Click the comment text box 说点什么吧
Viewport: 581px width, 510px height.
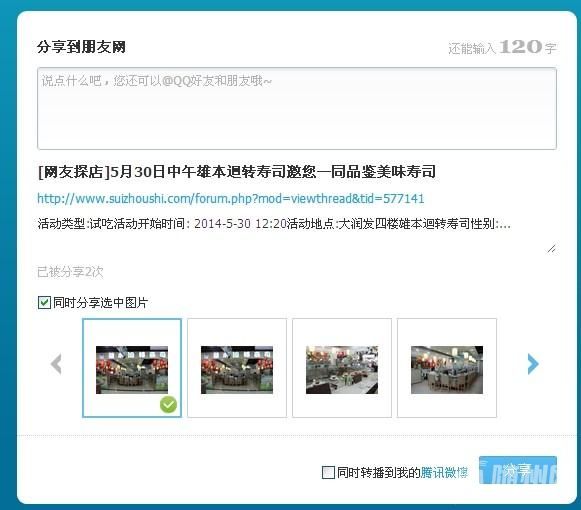(297, 109)
